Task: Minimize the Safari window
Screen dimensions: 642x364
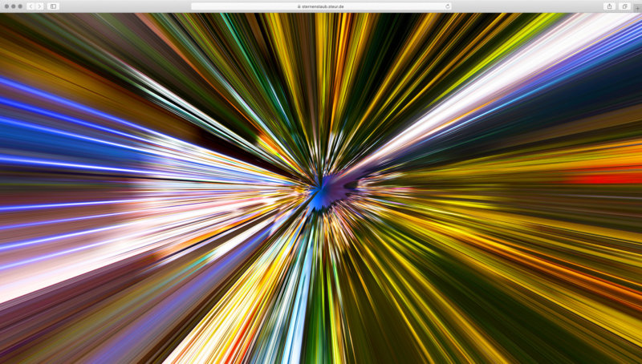Action: click(14, 6)
